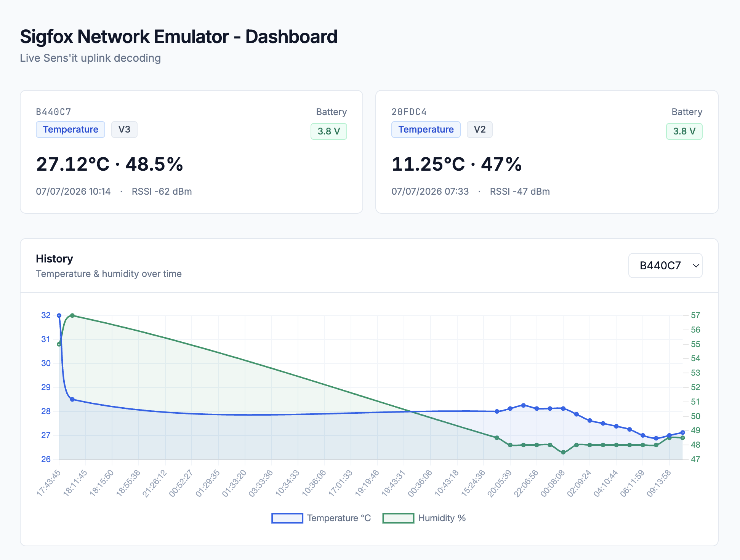Toggle Humidity % legend swatch

click(x=398, y=518)
